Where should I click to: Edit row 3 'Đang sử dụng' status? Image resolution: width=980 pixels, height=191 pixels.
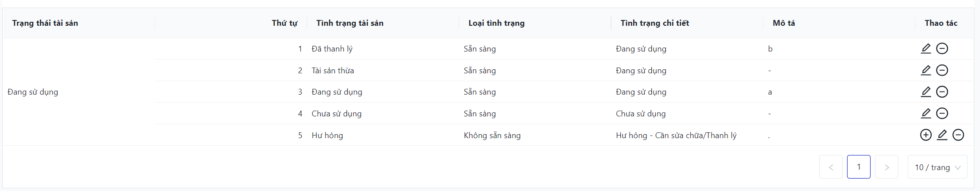coord(926,92)
